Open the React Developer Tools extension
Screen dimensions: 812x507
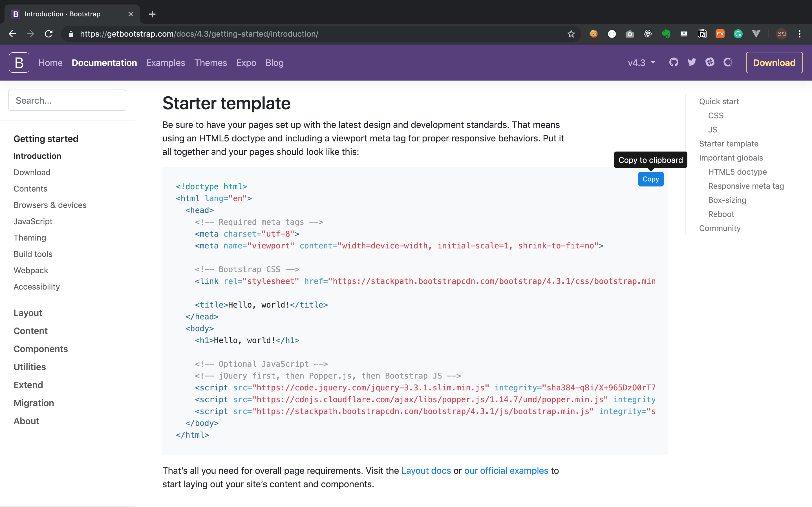click(648, 34)
